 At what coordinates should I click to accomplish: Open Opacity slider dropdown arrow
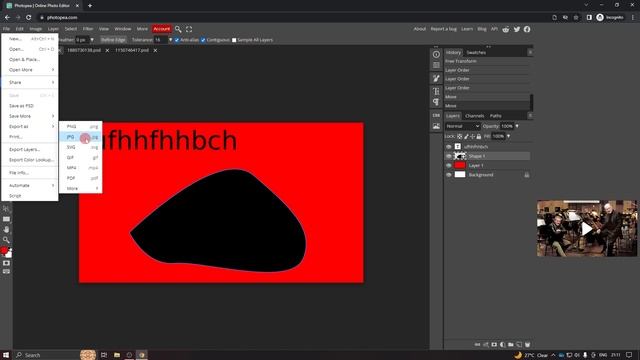[517, 126]
